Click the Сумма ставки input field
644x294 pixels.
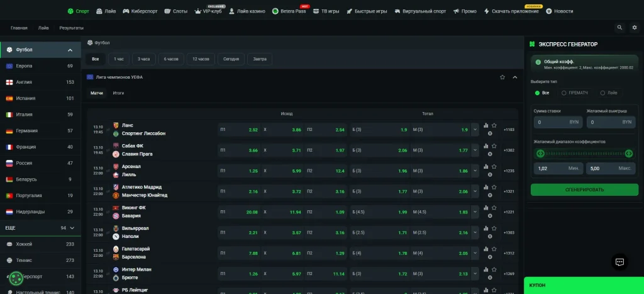557,122
